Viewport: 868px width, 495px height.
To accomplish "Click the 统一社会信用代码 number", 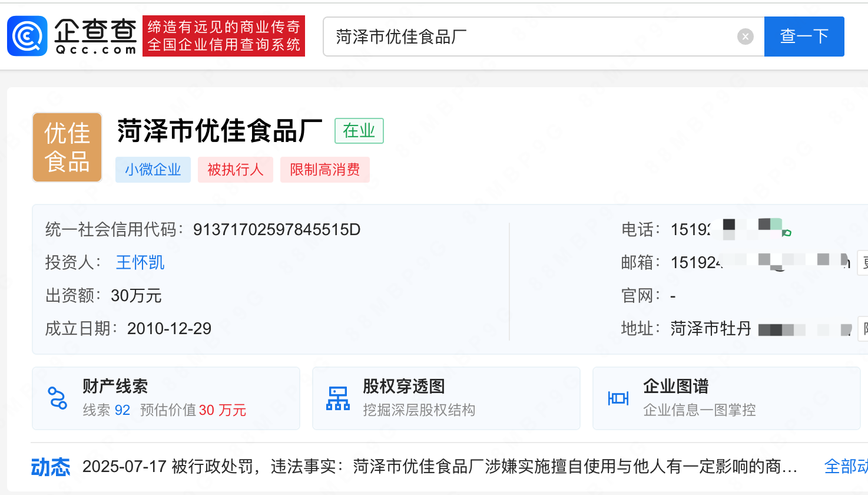I will (277, 229).
